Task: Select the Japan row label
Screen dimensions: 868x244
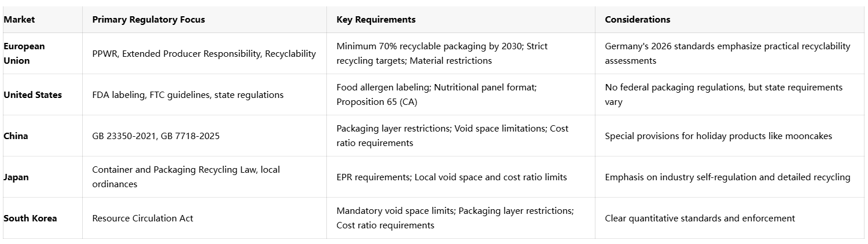Action: [x=16, y=177]
